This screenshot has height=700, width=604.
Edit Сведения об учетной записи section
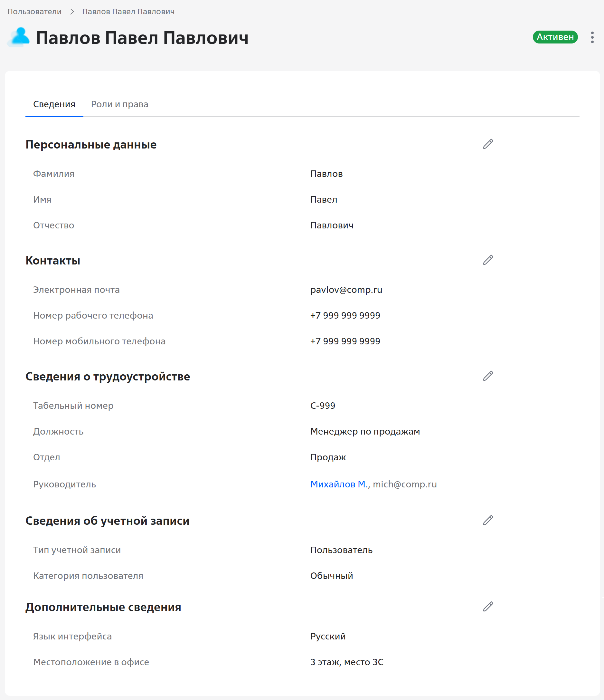click(x=488, y=520)
